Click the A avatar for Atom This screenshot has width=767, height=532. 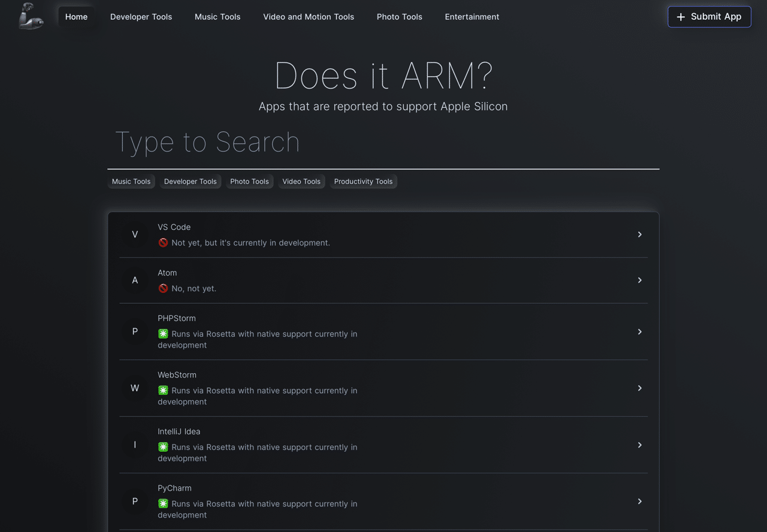(x=135, y=280)
